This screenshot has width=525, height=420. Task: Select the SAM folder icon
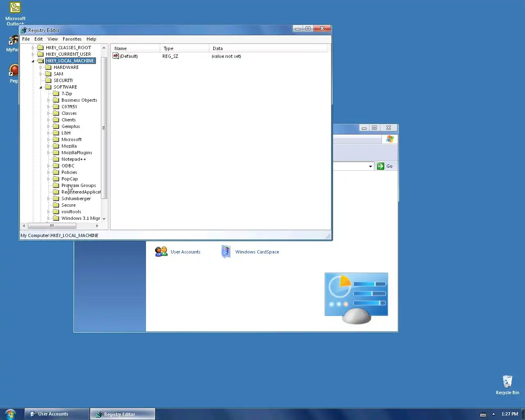pyautogui.click(x=48, y=74)
